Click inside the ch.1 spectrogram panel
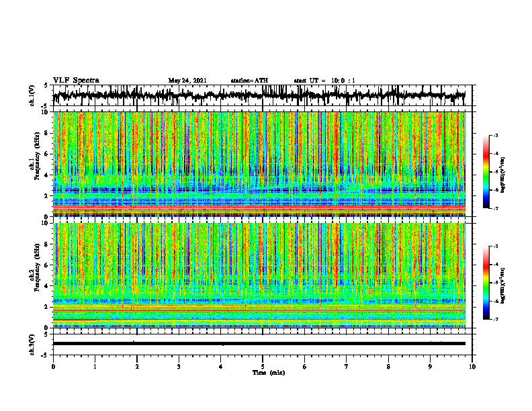The image size is (532, 411). click(x=259, y=164)
